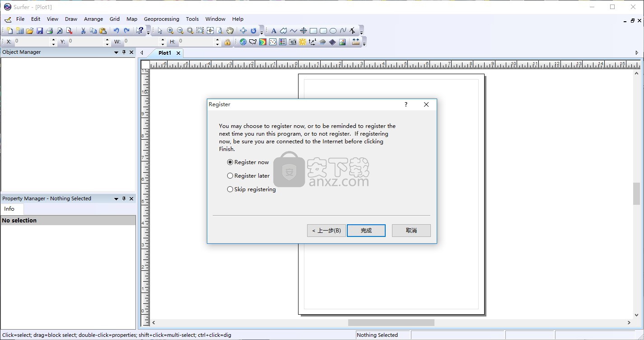Viewport: 644px width, 340px height.
Task: Close the Object Manager panel
Action: point(131,52)
